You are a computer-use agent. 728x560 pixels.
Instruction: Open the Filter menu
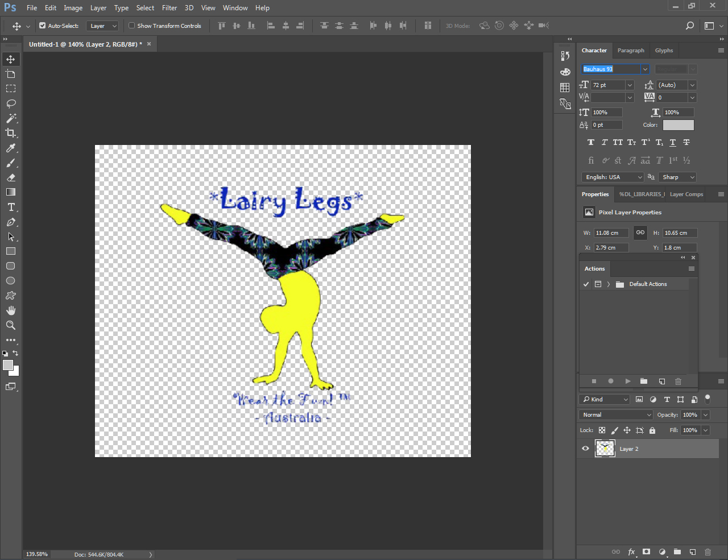(x=169, y=8)
